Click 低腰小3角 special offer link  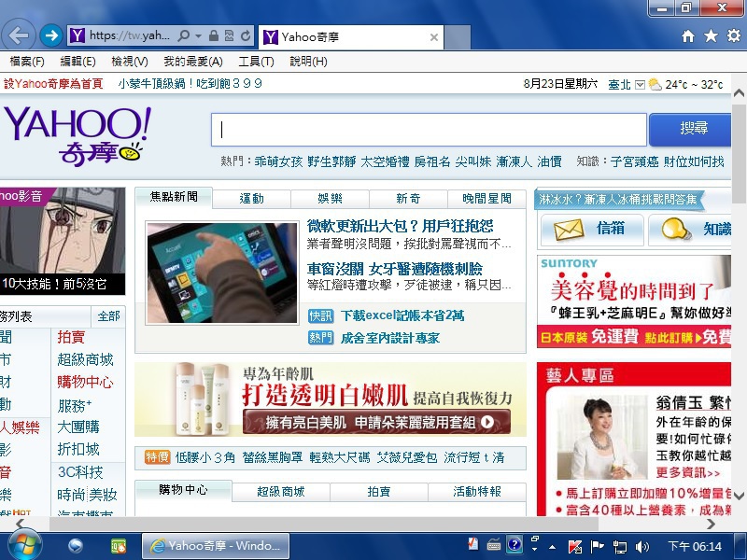click(205, 457)
